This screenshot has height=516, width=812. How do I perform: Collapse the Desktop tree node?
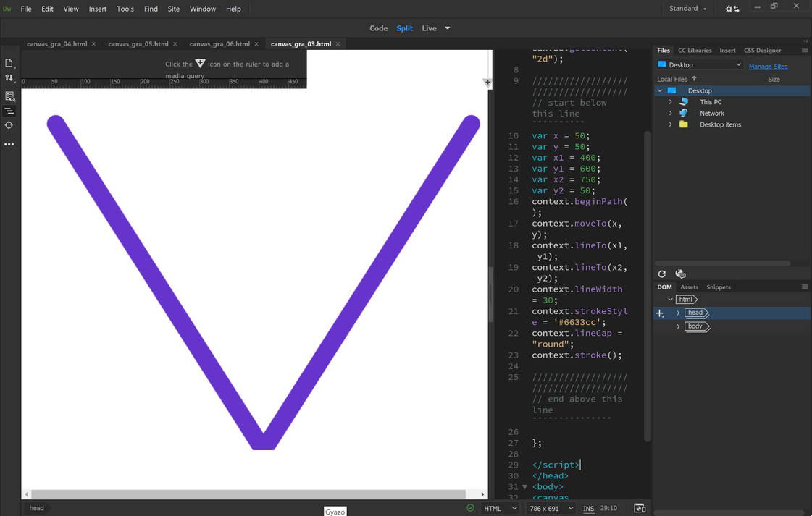(660, 90)
